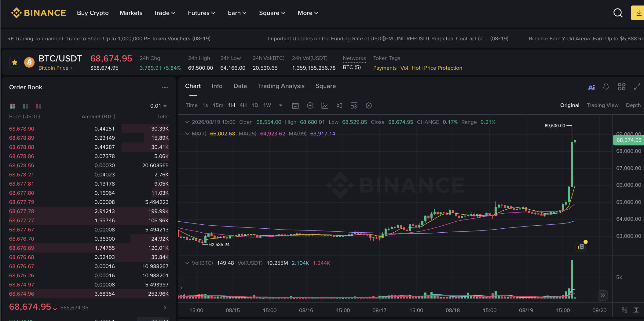Select the 1H interval
The image size is (644, 321).
232,105
